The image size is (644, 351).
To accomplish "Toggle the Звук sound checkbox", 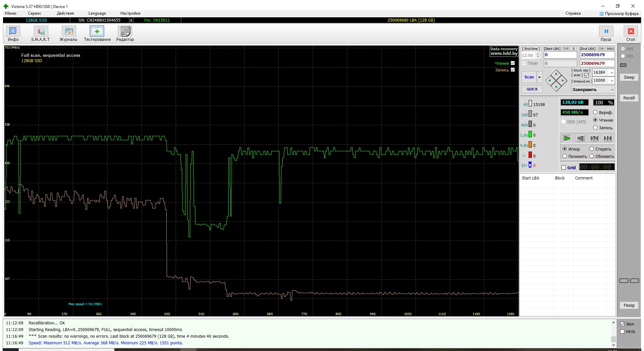I will pos(622,324).
